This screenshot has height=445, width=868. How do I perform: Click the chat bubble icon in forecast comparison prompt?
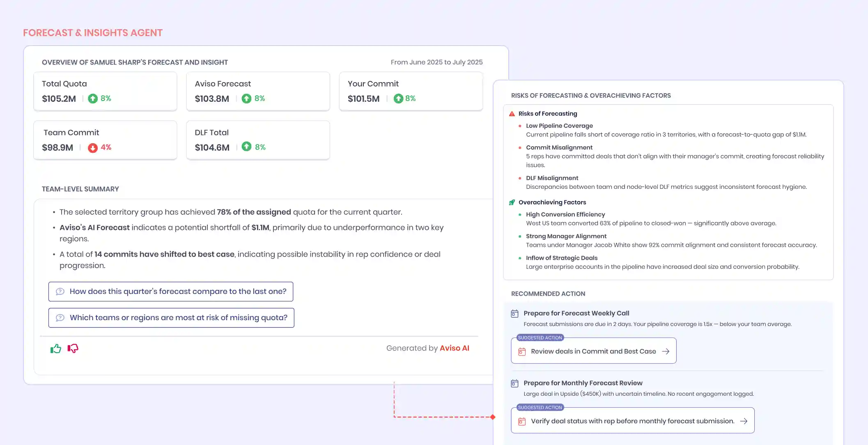coord(60,291)
